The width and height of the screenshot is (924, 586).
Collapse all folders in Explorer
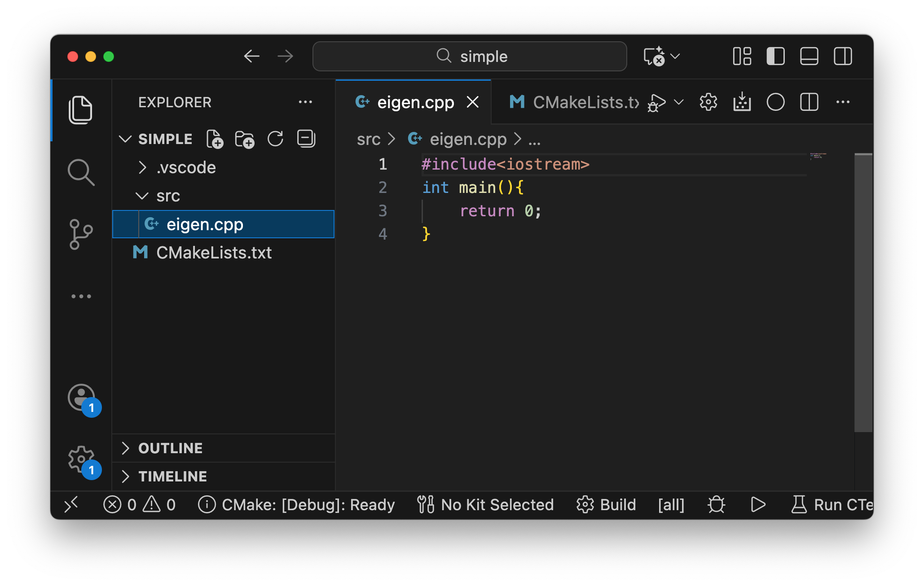(306, 139)
